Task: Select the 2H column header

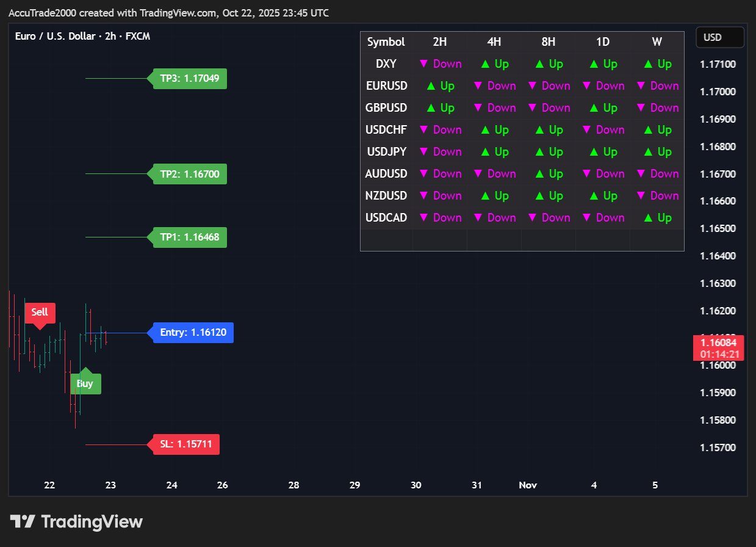Action: click(439, 42)
